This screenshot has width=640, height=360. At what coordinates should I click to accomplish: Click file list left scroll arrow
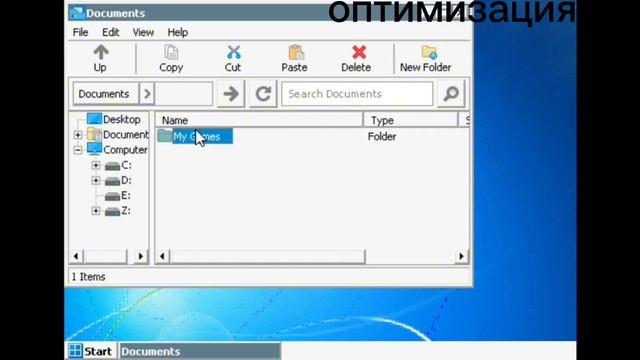click(x=162, y=256)
